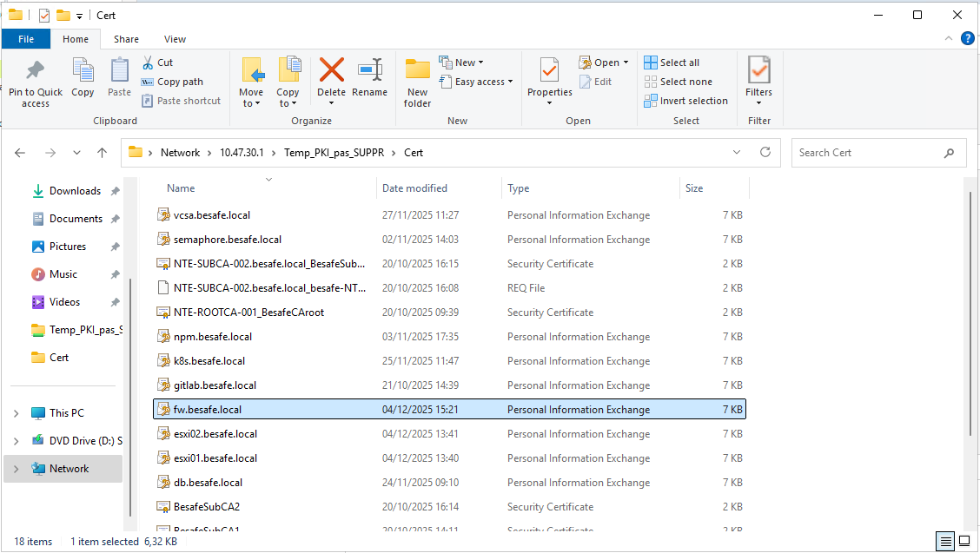This screenshot has width=980, height=553.
Task: Click Pin to Quick access icon
Action: (35, 70)
